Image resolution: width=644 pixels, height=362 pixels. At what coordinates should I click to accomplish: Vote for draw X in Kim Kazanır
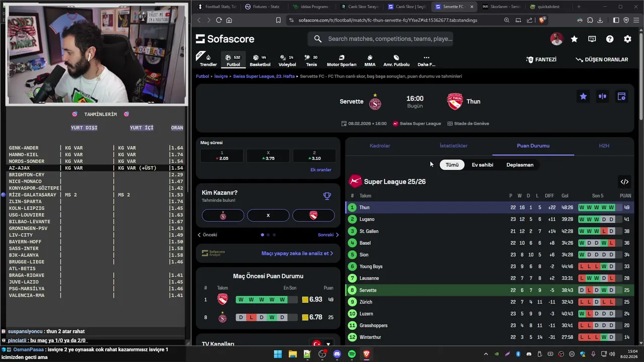[268, 215]
